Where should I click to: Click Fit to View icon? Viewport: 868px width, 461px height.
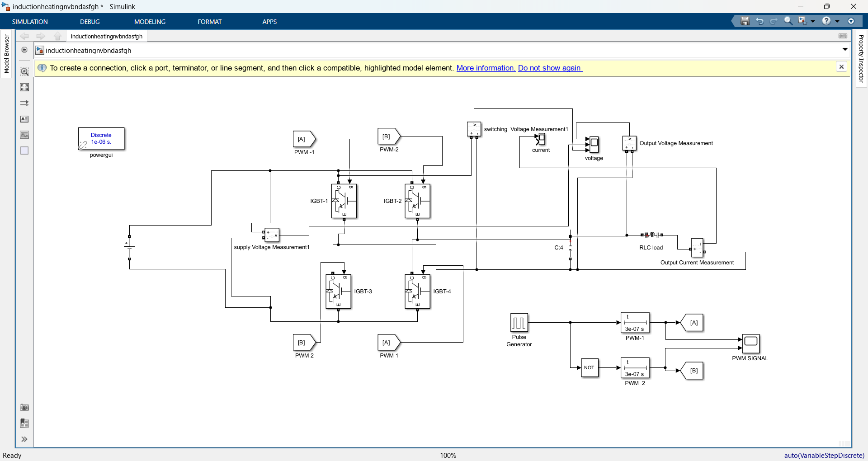click(x=24, y=87)
